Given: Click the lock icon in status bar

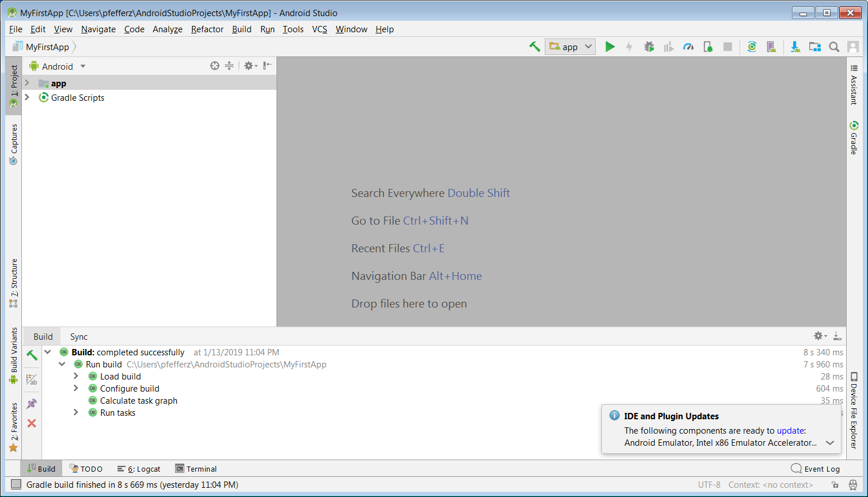Looking at the screenshot, I should pos(835,485).
